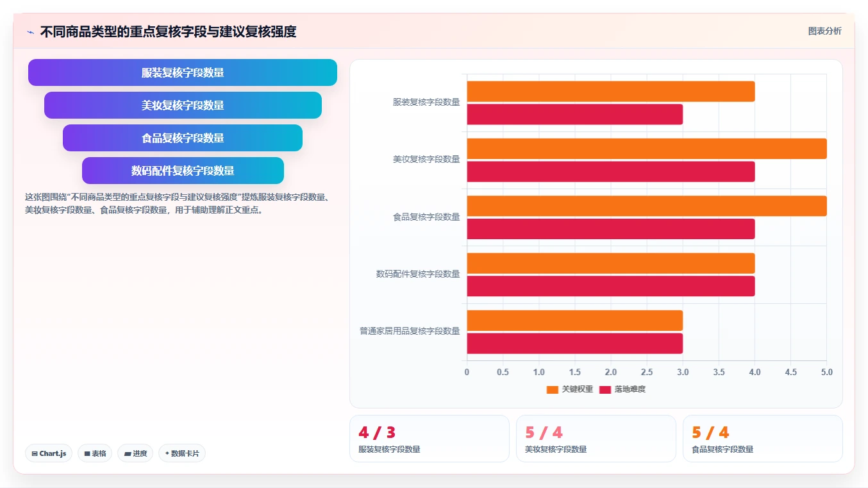This screenshot has width=868, height=488.
Task: Select the 美妆复核字段数量 funnel bar
Action: 183,105
